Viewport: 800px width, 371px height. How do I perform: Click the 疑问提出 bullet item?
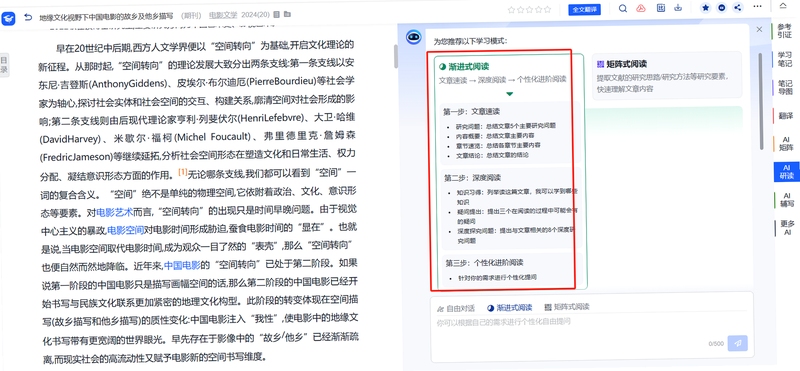click(516, 216)
